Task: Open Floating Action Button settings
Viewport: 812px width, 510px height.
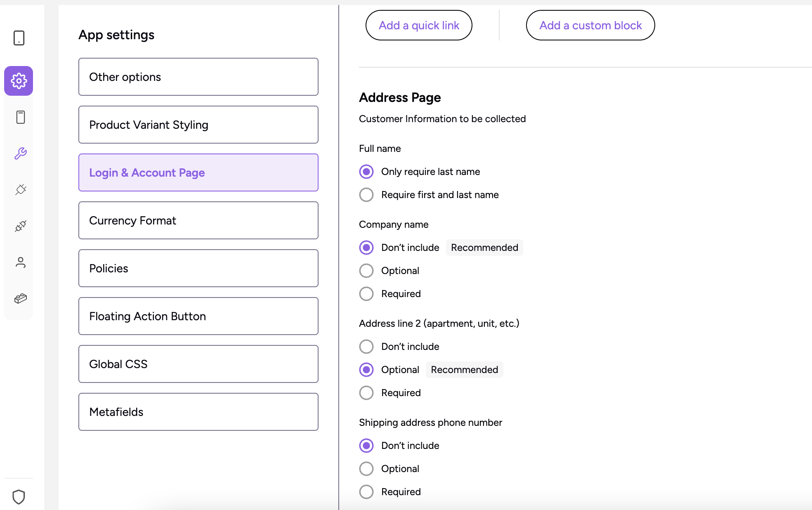Action: [198, 316]
